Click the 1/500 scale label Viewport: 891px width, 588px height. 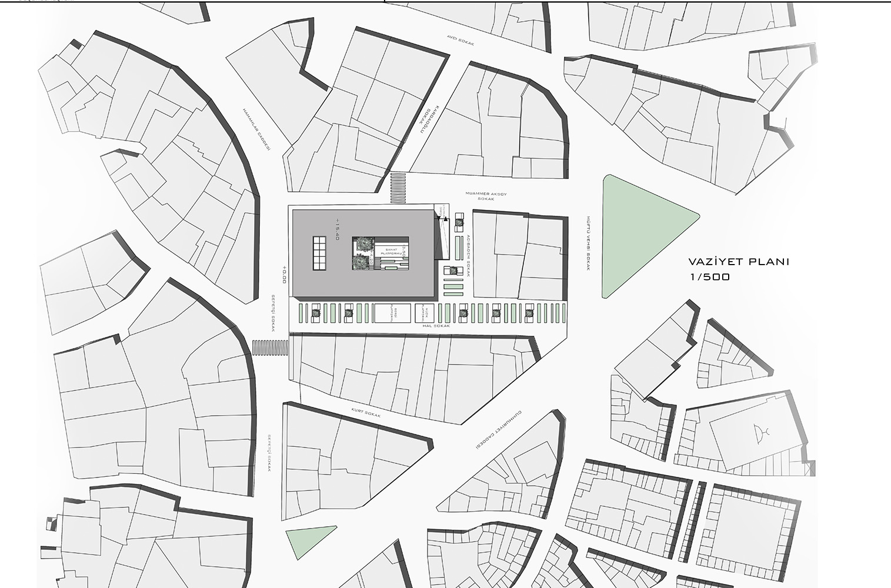710,277
